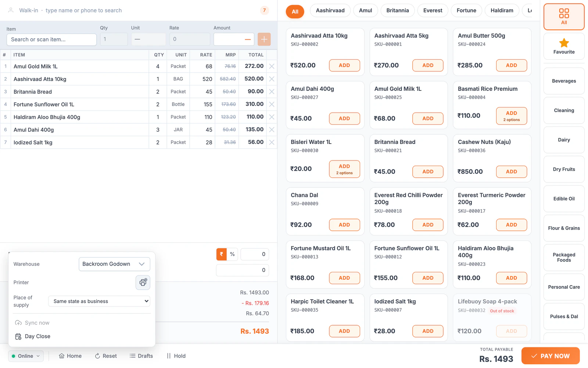588x368 pixels.
Task: Select the All brand filter tab
Action: click(295, 11)
